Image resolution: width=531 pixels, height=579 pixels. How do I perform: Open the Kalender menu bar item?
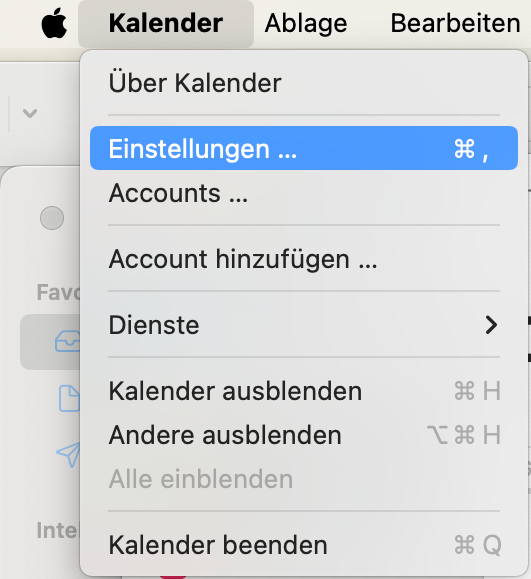(x=166, y=24)
